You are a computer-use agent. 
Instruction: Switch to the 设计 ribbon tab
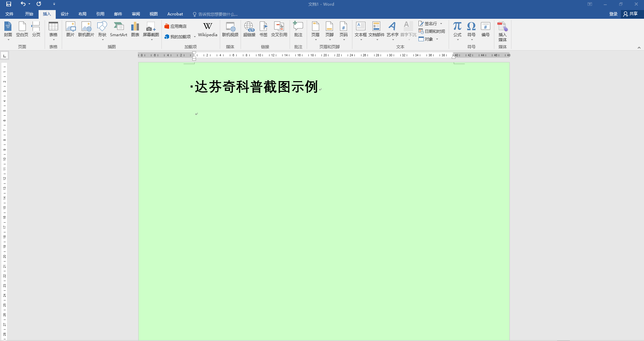point(64,14)
